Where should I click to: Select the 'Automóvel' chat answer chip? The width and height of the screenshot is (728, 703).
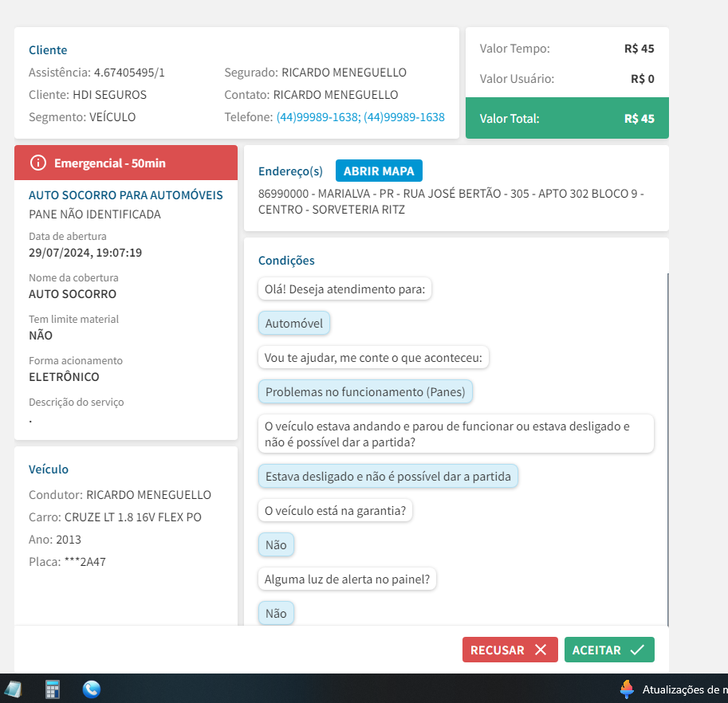coord(294,324)
